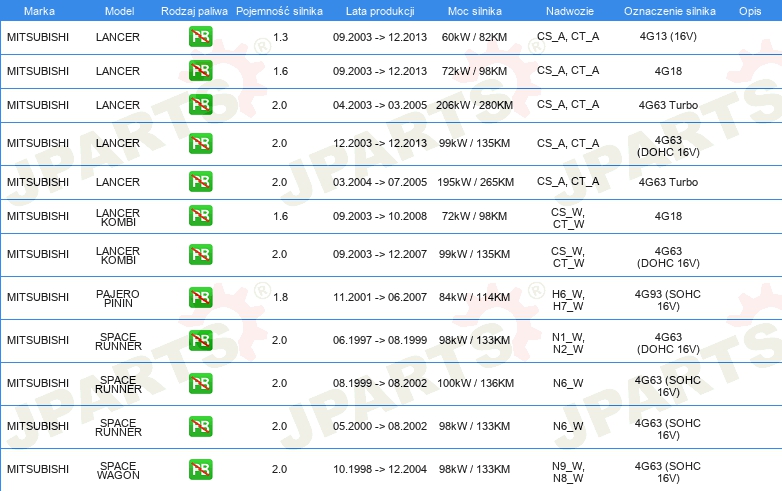The height and width of the screenshot is (491, 782).
Task: Click the date range 09.2003 -> 12.2007
Action: (380, 254)
